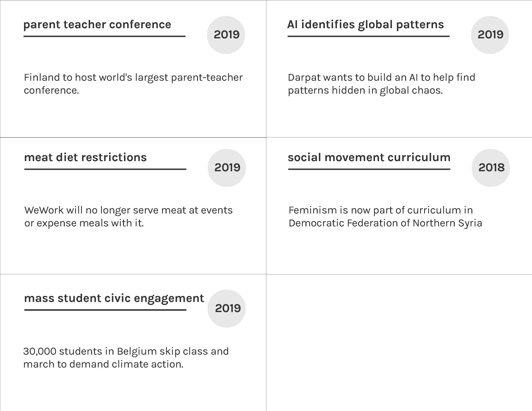Click the 2018 year circle badge

pos(491,168)
